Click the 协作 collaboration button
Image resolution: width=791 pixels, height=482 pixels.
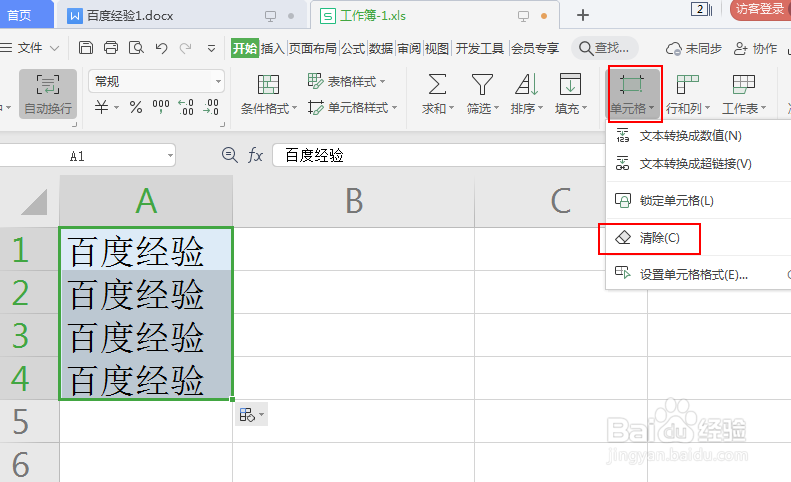click(x=755, y=48)
